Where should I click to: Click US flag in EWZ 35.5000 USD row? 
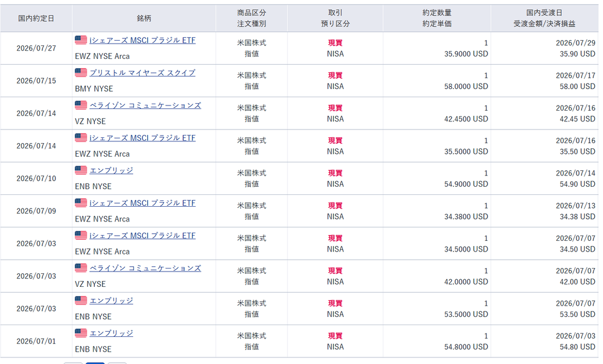pos(81,137)
